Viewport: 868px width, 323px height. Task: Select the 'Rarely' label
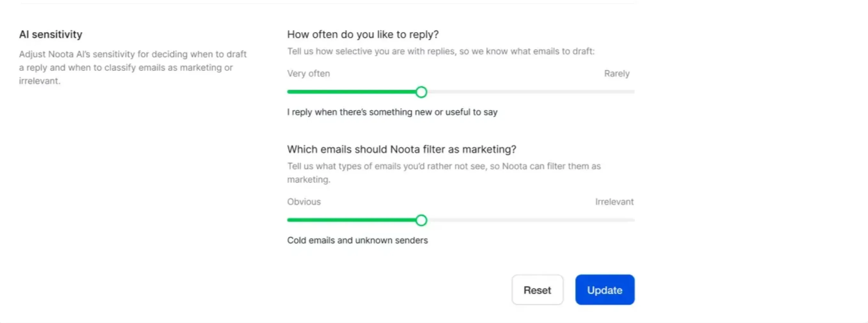coord(616,74)
